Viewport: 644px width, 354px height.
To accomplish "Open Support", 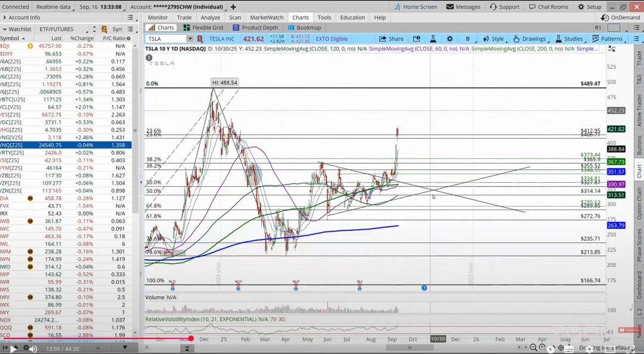I will coord(505,7).
